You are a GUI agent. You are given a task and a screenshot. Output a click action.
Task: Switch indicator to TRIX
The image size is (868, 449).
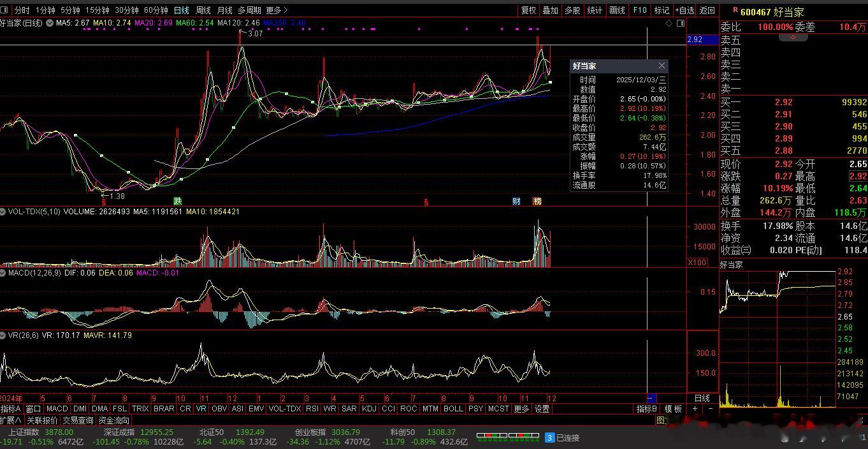pos(140,409)
